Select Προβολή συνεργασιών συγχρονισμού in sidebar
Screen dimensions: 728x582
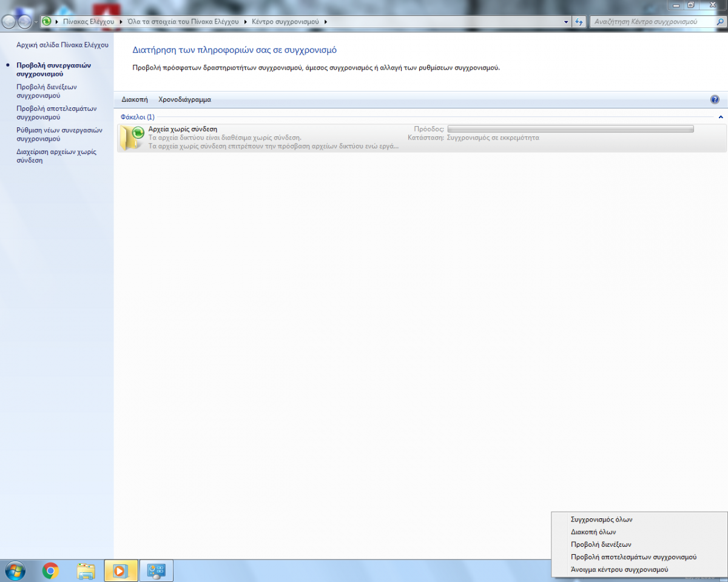pos(53,69)
